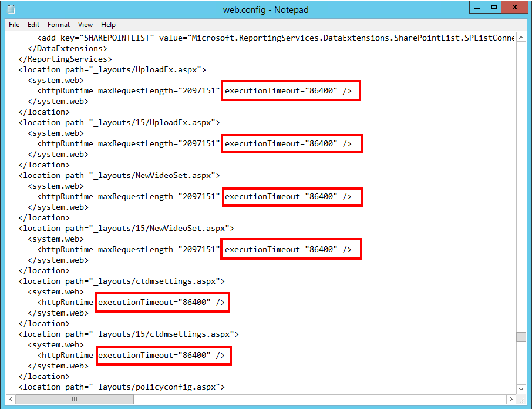
Task: Click location path "_layouts/policyconfig.aspx" line
Action: click(x=122, y=387)
